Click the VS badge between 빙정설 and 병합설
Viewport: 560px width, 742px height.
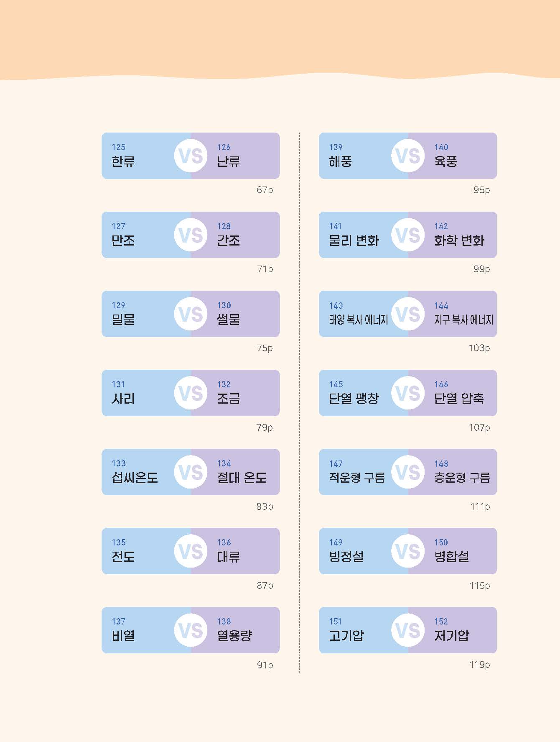point(408,551)
